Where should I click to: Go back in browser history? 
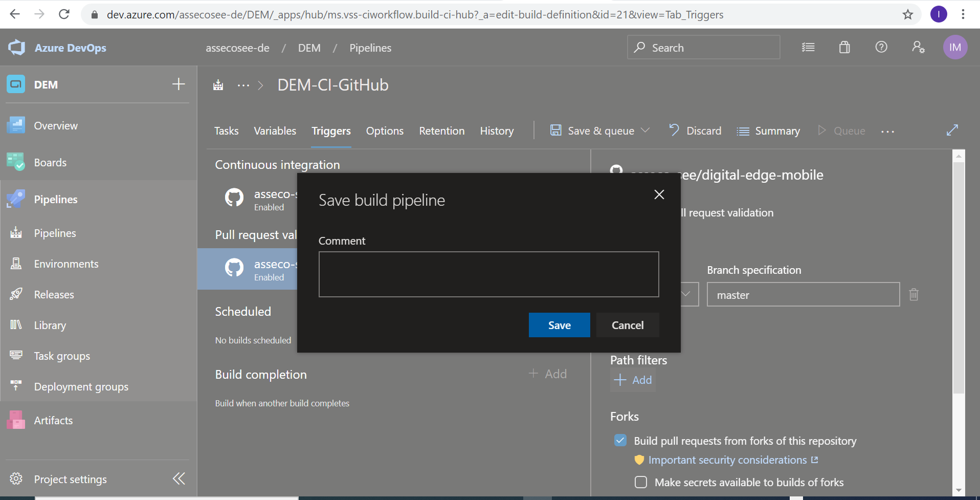pos(15,14)
